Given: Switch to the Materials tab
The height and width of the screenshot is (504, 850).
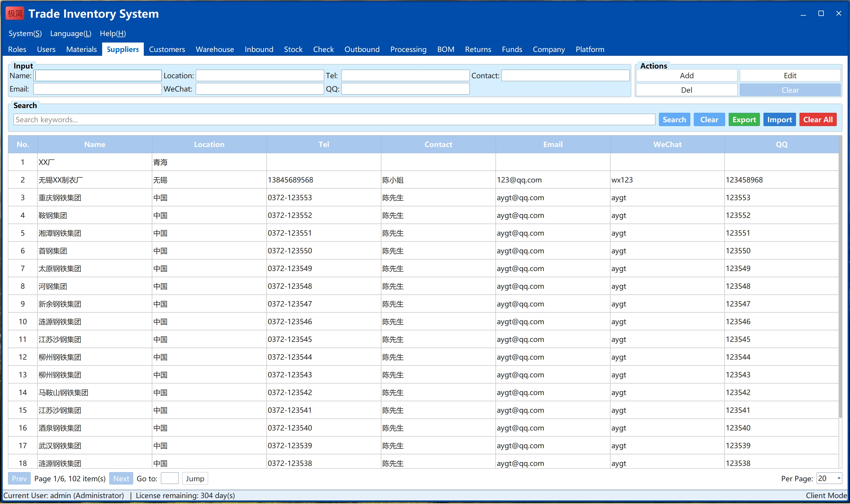Looking at the screenshot, I should (81, 49).
